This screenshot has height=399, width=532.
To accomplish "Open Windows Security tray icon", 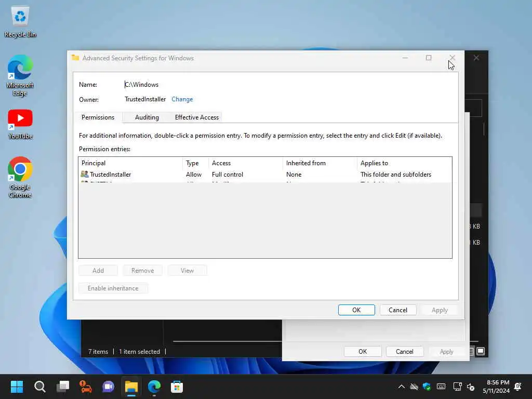I will (427, 387).
